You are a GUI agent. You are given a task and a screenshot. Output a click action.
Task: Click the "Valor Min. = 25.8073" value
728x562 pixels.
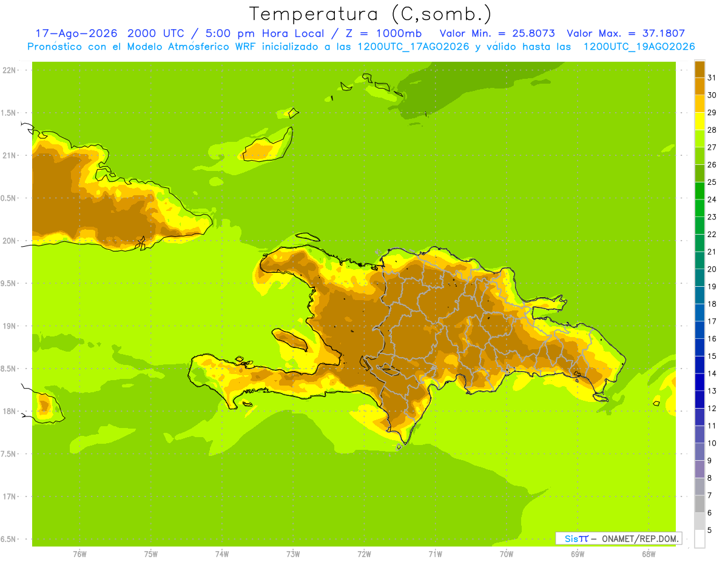(497, 33)
